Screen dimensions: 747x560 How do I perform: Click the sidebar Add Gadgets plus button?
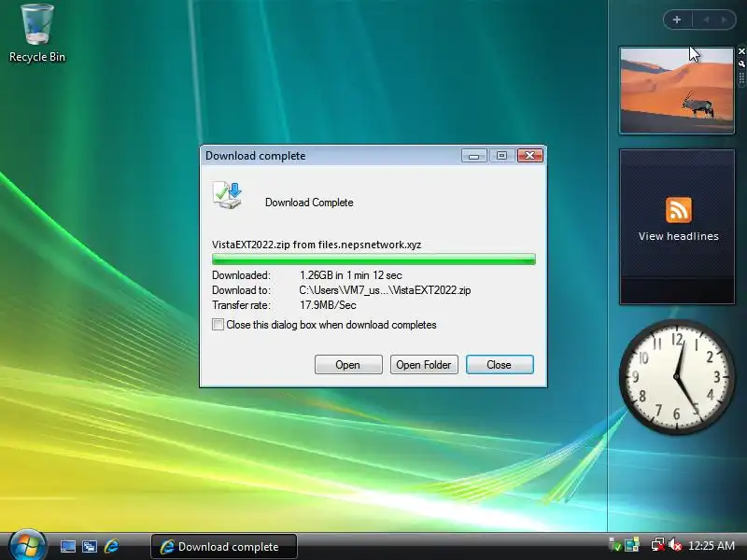click(x=677, y=20)
